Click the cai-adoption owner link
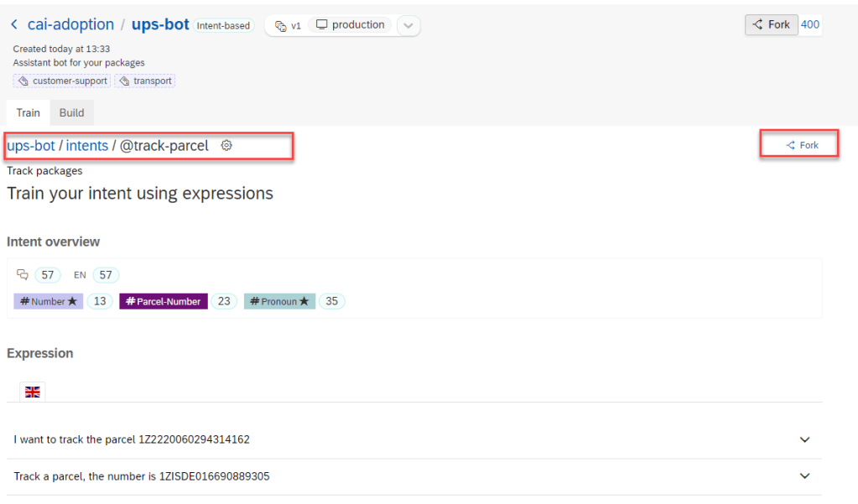The image size is (858, 504). [x=70, y=25]
